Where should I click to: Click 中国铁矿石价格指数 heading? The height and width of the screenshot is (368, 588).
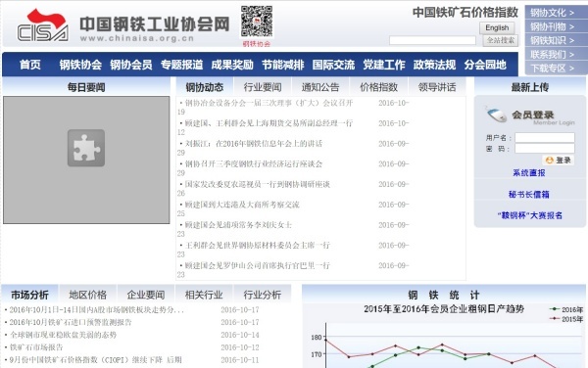pyautogui.click(x=465, y=13)
